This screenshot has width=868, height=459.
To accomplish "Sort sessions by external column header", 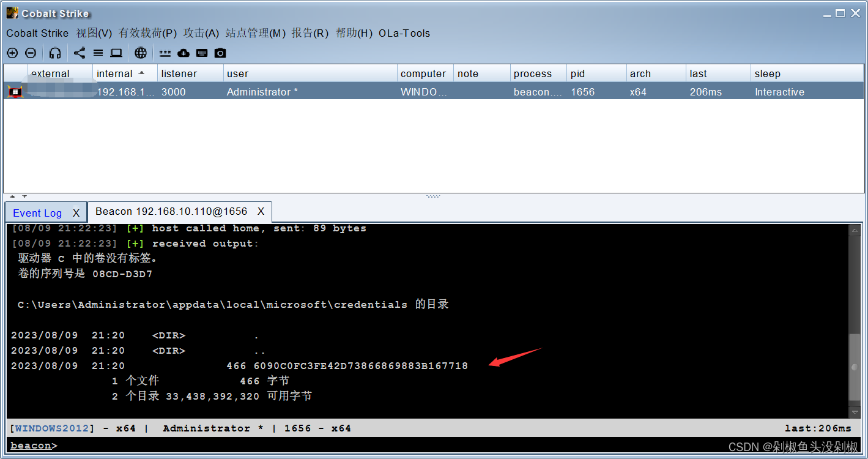I will coord(60,73).
